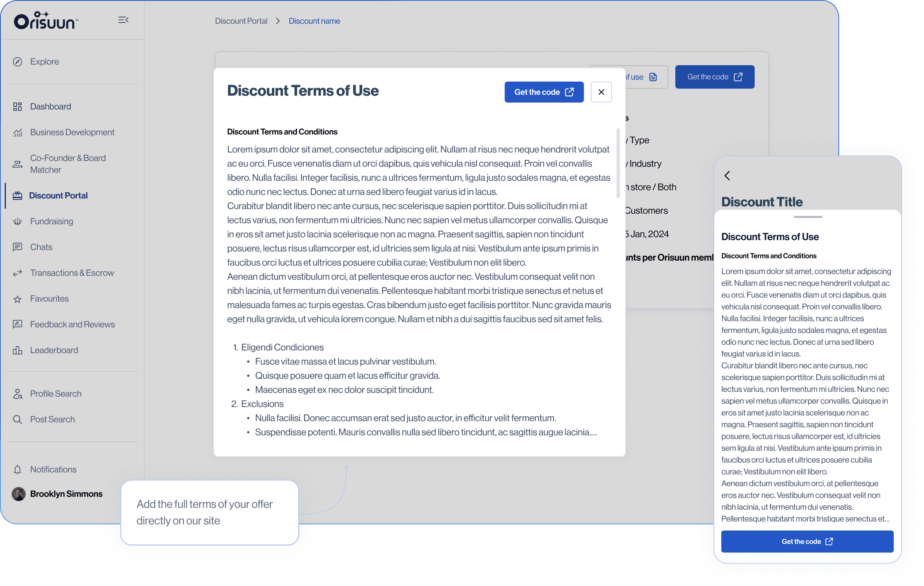The height and width of the screenshot is (586, 924).
Task: Click the Favourites star icon
Action: (x=17, y=299)
